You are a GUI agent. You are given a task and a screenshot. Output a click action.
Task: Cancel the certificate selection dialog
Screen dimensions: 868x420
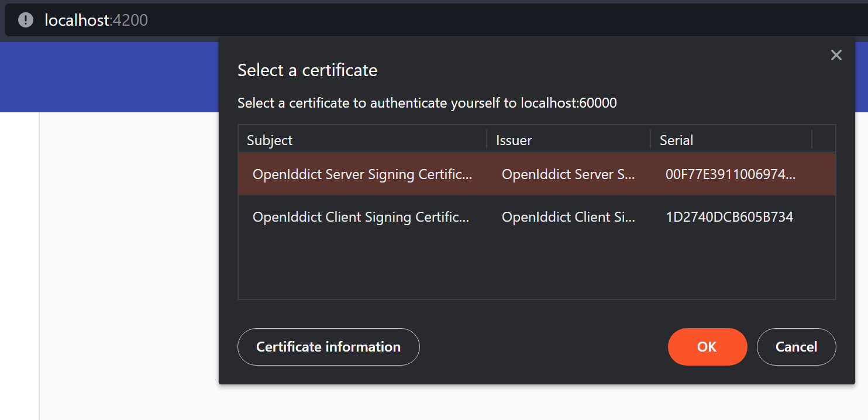tap(796, 346)
